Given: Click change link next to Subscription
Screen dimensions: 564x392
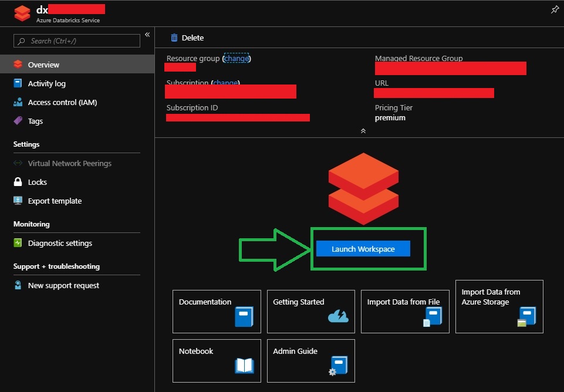Looking at the screenshot, I should click(225, 83).
